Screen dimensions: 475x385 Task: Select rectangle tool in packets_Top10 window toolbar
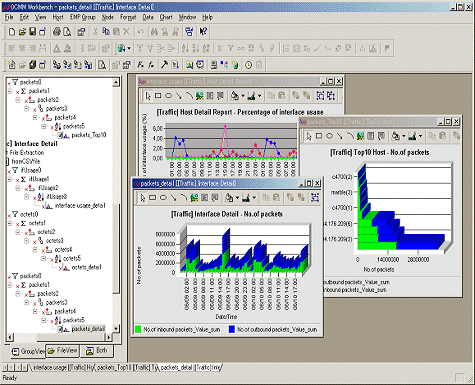[319, 136]
